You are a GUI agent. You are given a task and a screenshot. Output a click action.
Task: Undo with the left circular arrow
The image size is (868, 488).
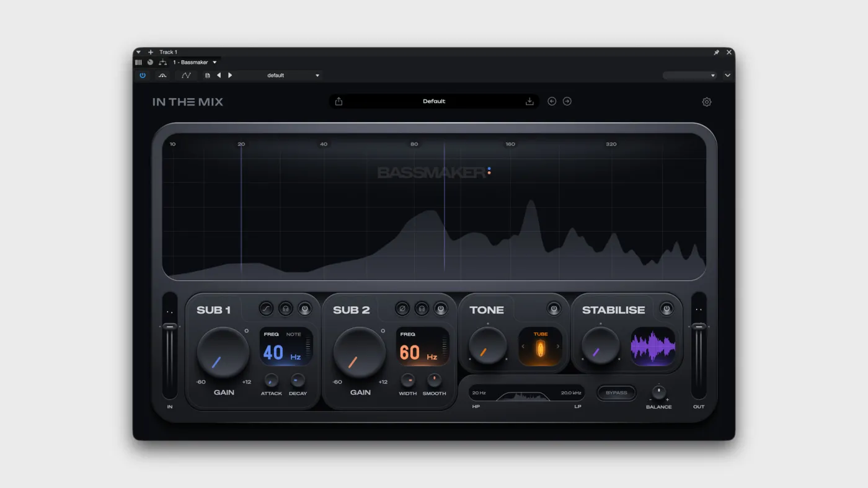[552, 101]
